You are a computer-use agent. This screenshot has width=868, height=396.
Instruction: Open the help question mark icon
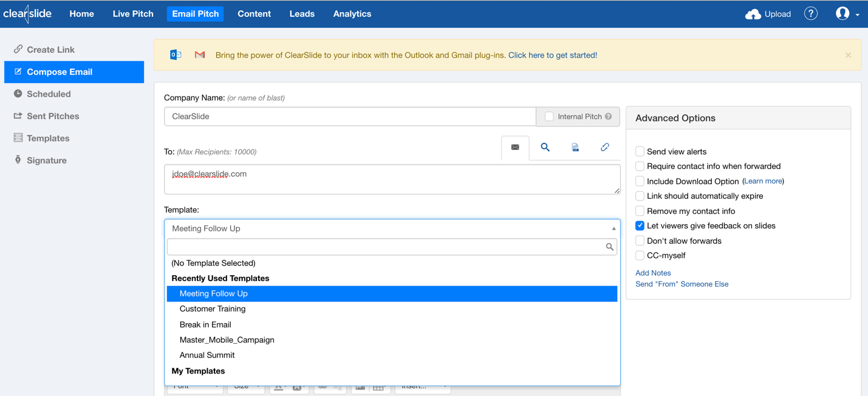(811, 13)
